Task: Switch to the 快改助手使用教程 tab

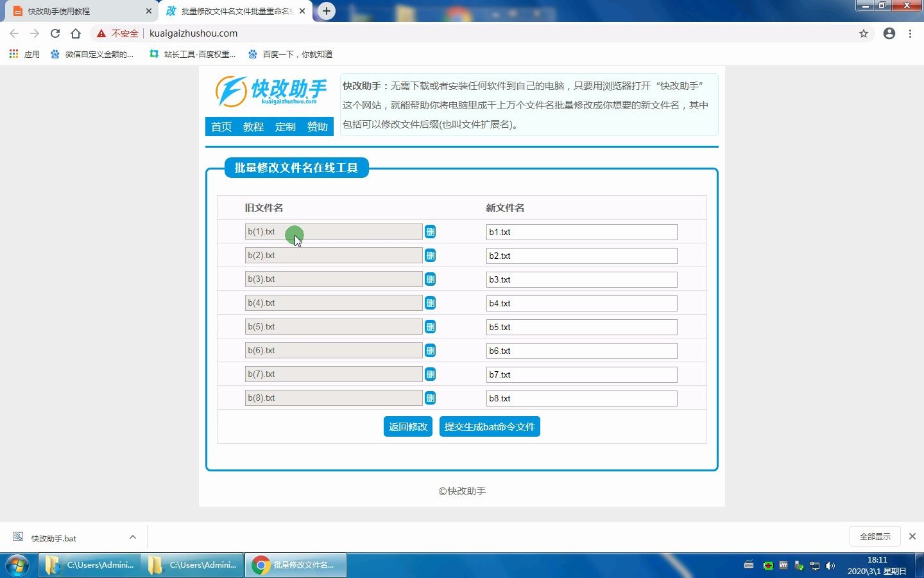Action: pos(80,11)
